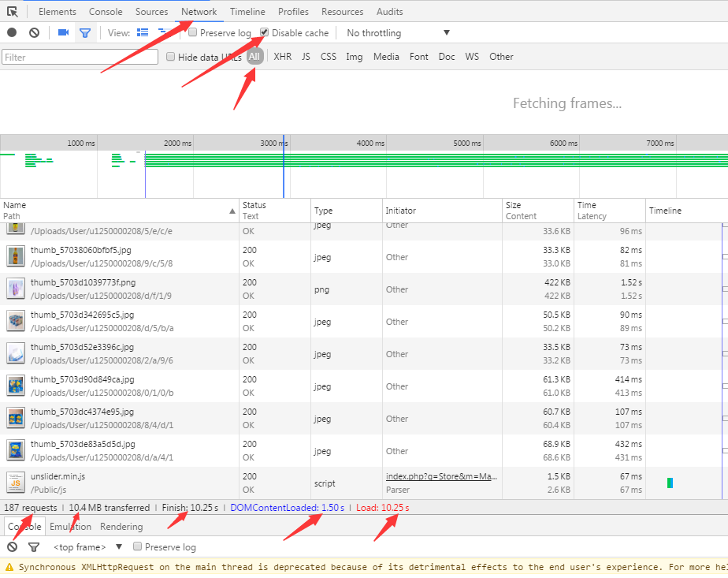Focus the Filter text field
The height and width of the screenshot is (578, 728).
[80, 57]
